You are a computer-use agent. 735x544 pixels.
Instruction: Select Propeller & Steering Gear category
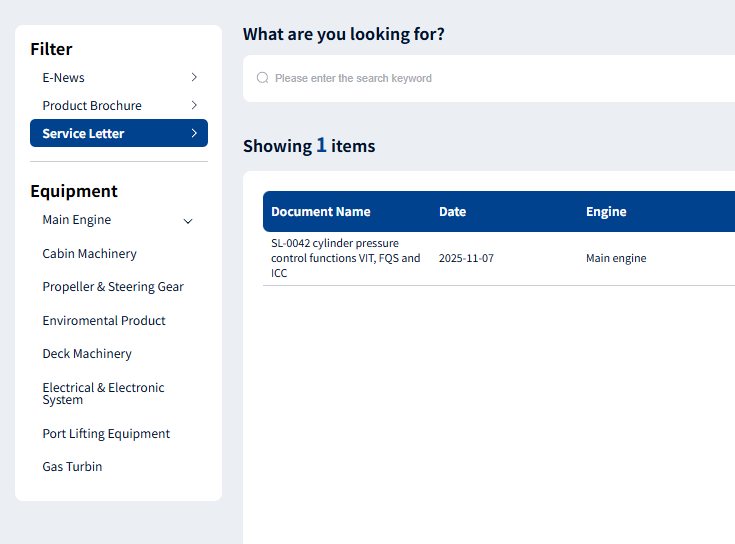(x=112, y=287)
